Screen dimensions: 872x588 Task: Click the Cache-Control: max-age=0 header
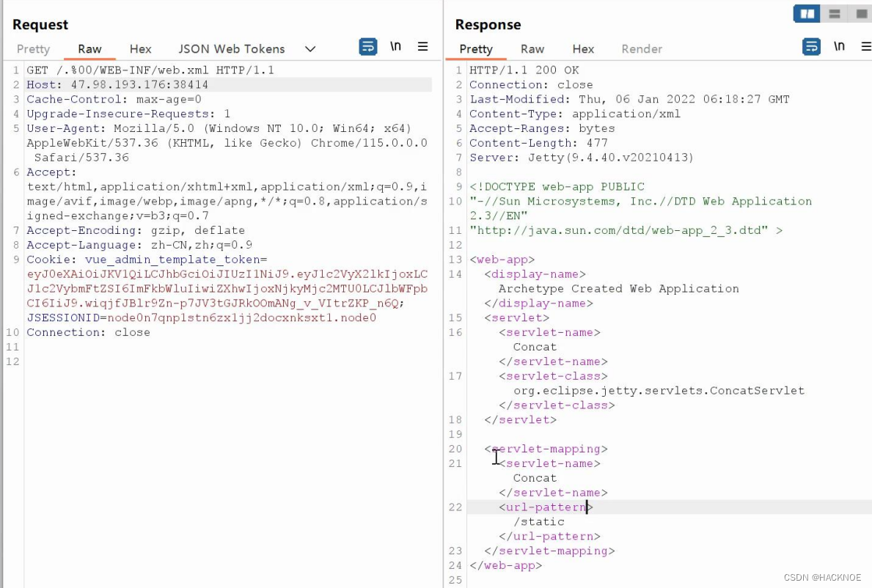(x=114, y=99)
